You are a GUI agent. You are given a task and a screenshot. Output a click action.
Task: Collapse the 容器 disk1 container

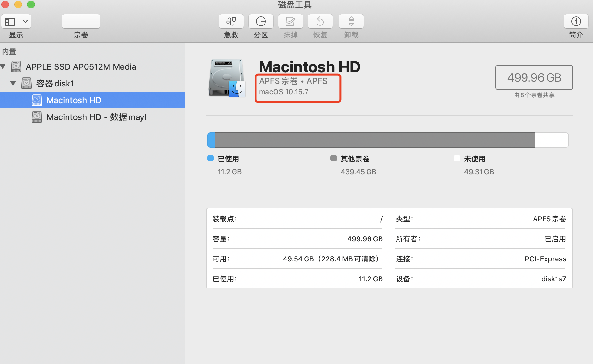pyautogui.click(x=13, y=83)
